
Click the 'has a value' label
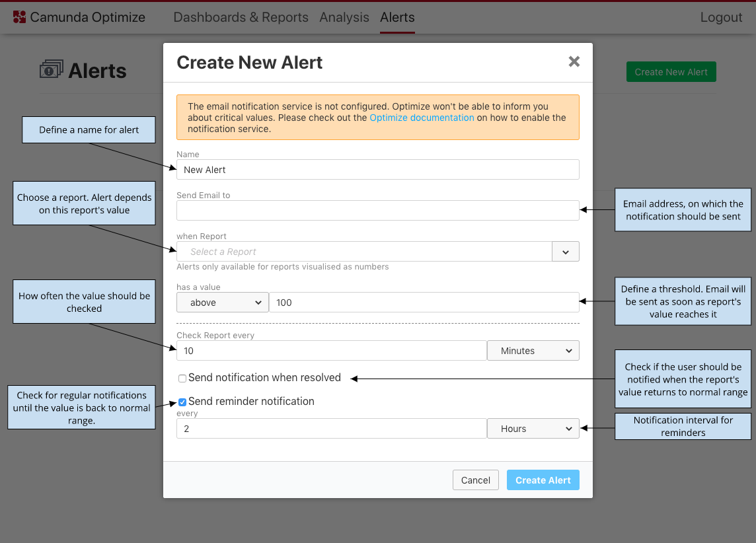(x=199, y=287)
